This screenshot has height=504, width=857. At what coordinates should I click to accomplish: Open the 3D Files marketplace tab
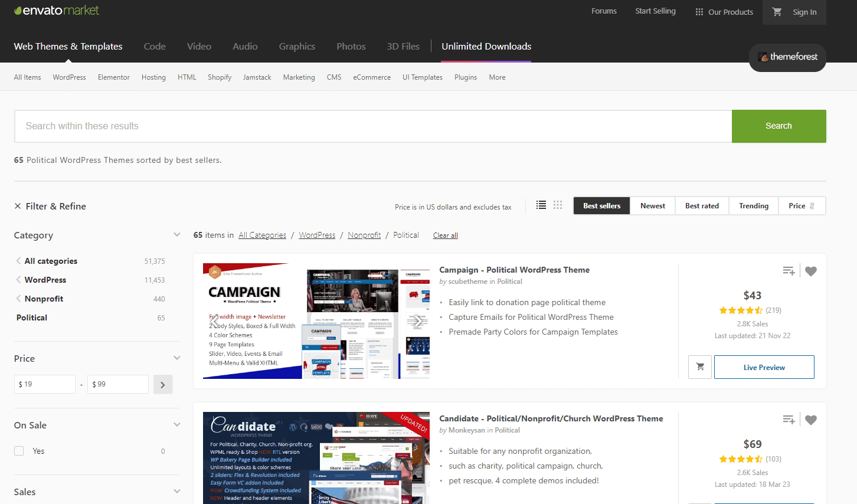tap(403, 47)
